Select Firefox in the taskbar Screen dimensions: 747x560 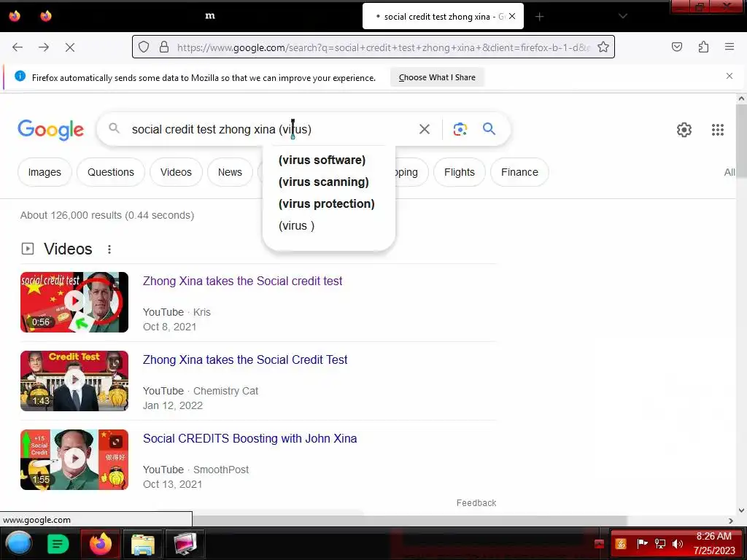101,543
